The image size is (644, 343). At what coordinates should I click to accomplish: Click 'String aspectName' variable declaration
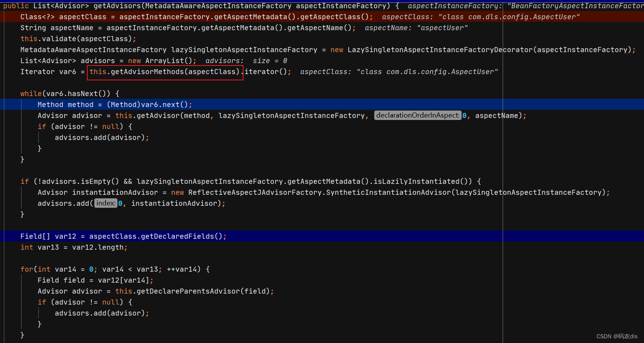[57, 28]
